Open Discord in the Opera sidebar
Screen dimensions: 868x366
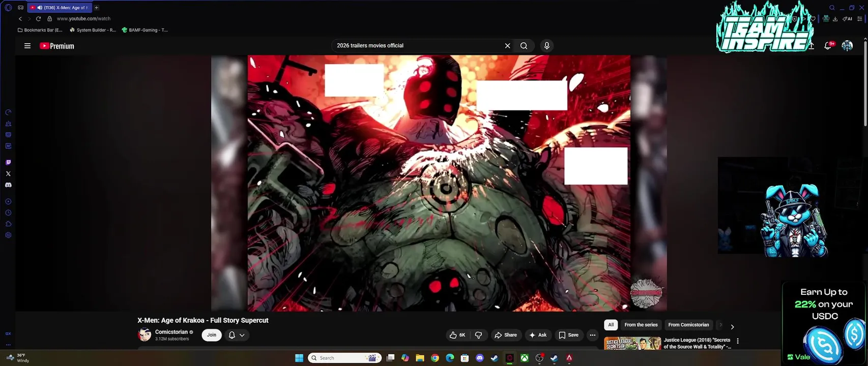click(x=8, y=185)
